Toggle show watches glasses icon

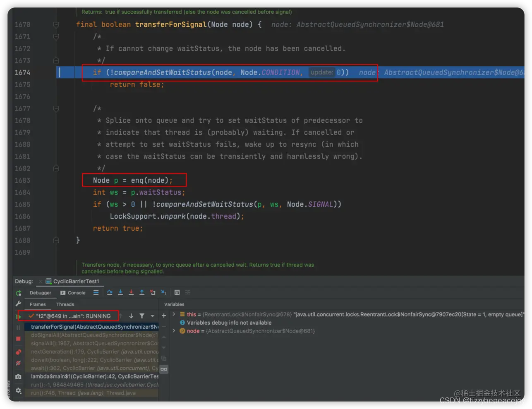164,369
